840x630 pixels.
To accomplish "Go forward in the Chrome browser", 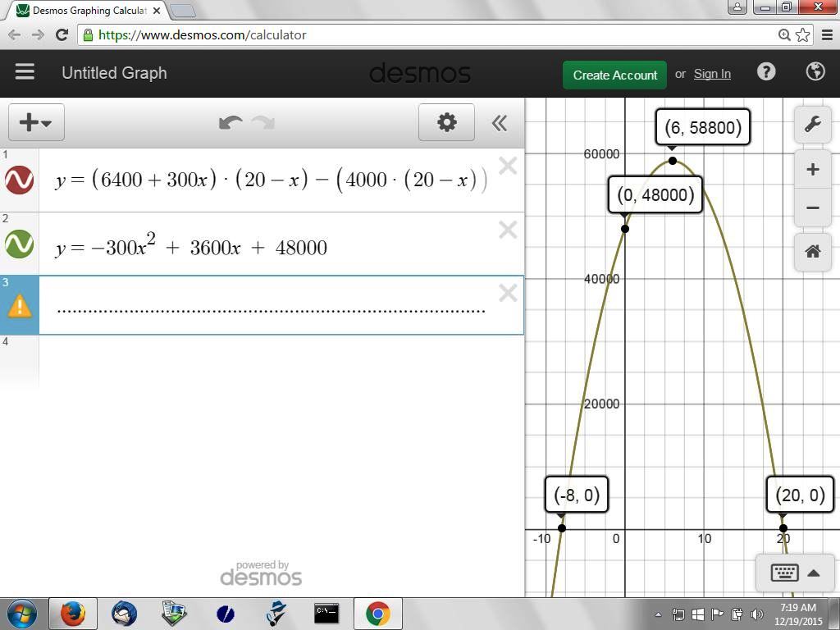I will tap(38, 35).
